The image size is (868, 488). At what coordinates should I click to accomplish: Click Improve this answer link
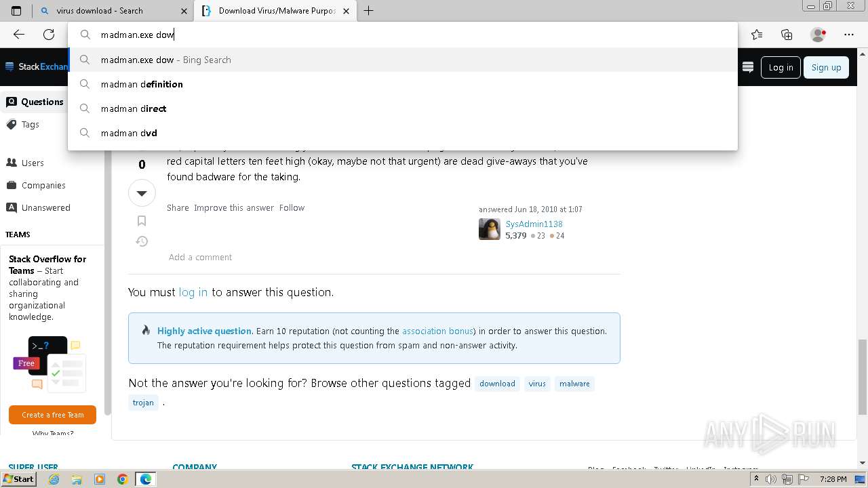click(234, 207)
